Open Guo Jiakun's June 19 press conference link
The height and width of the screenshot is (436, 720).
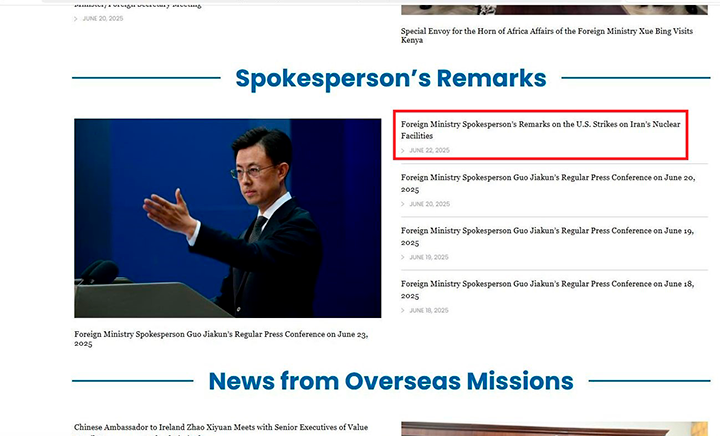547,236
